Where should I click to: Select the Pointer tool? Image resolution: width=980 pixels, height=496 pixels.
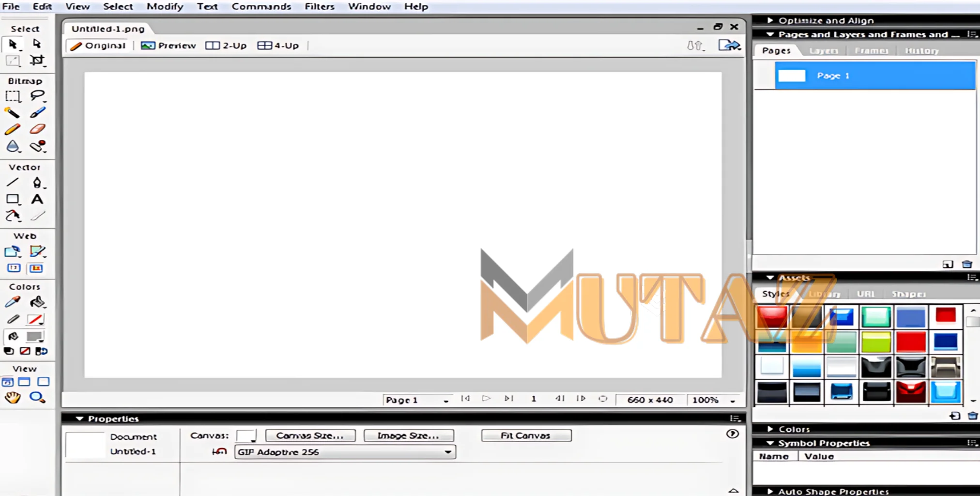coord(13,44)
